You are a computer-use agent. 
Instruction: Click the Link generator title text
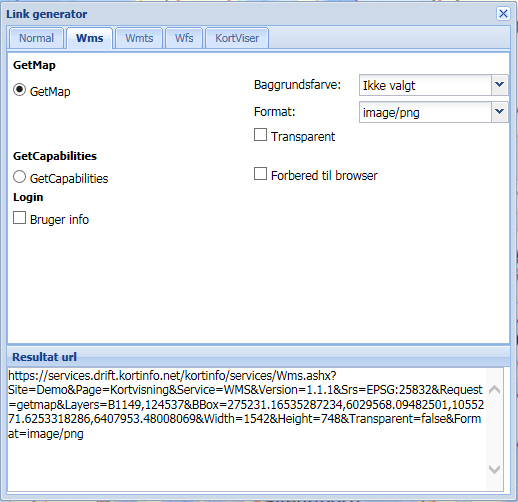(x=47, y=14)
